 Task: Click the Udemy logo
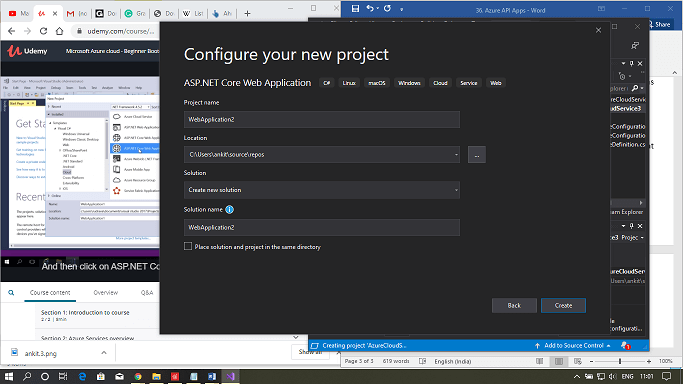(27, 51)
